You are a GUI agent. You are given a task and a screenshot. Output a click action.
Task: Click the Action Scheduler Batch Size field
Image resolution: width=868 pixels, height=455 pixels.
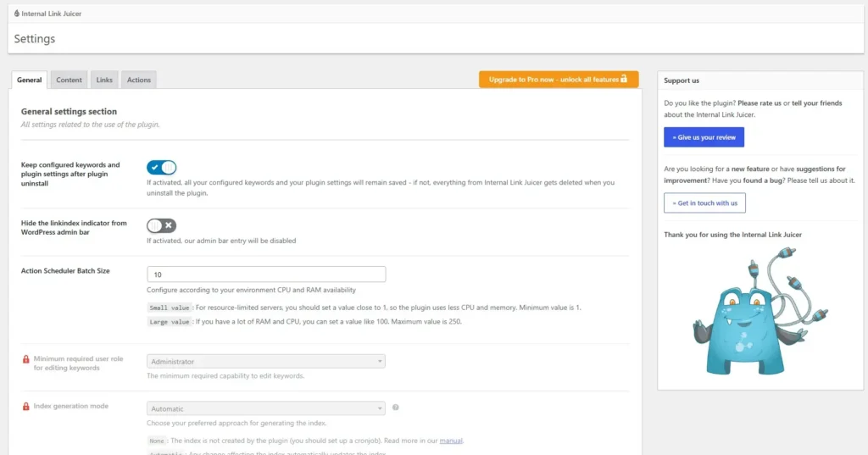265,274
